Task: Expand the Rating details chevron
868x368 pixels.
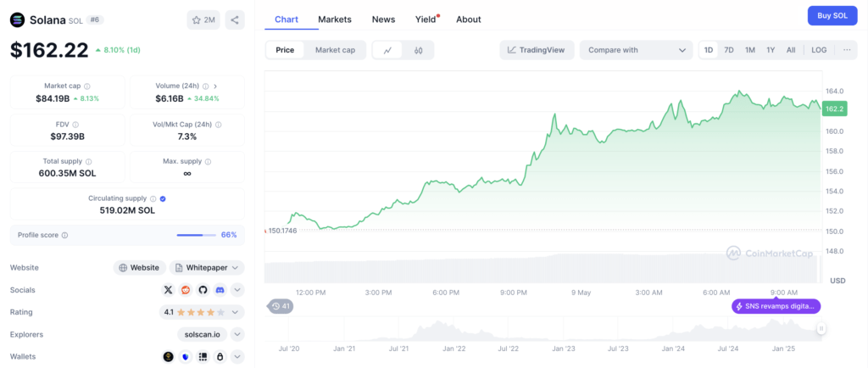Action: pos(237,312)
